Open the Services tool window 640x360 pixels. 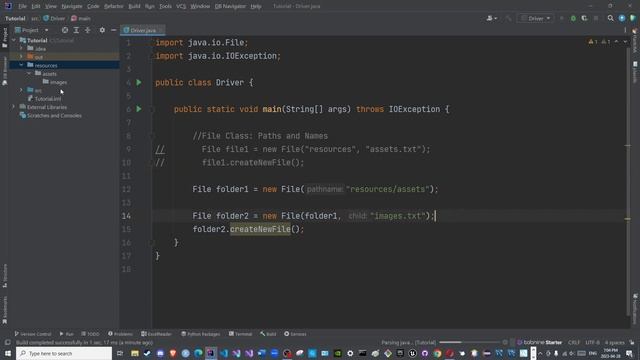point(295,334)
